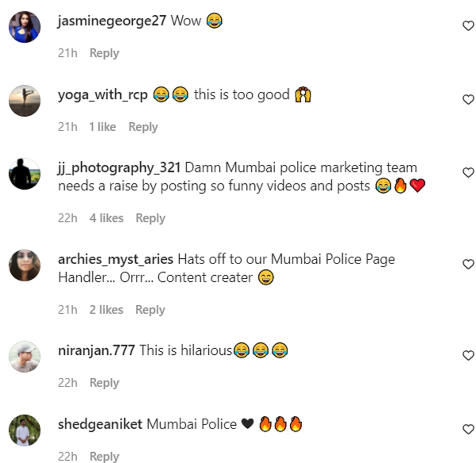View 2 likes on archies_myst_aries's comment
476x463 pixels.
pyautogui.click(x=106, y=309)
